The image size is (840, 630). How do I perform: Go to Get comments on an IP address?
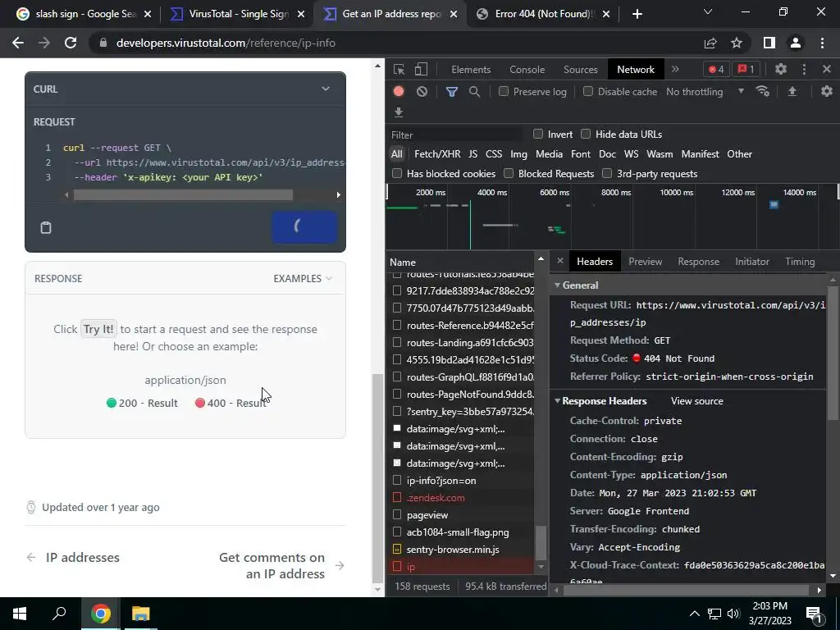281,566
